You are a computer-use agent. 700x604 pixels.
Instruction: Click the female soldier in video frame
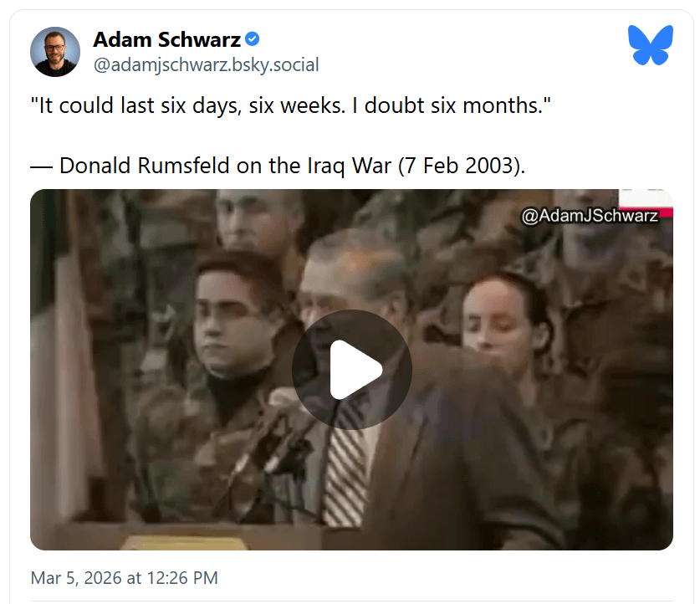(x=509, y=340)
